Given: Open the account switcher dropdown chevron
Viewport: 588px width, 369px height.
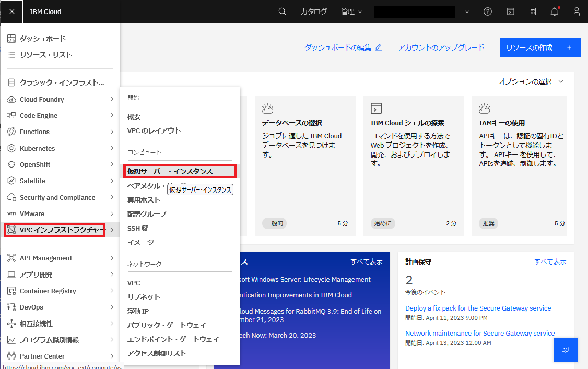Looking at the screenshot, I should pos(467,11).
